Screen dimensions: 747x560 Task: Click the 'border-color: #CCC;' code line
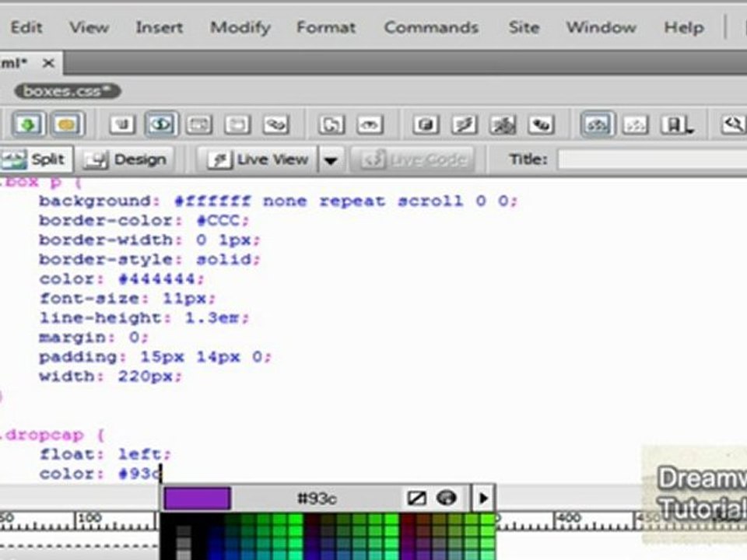[x=144, y=220]
